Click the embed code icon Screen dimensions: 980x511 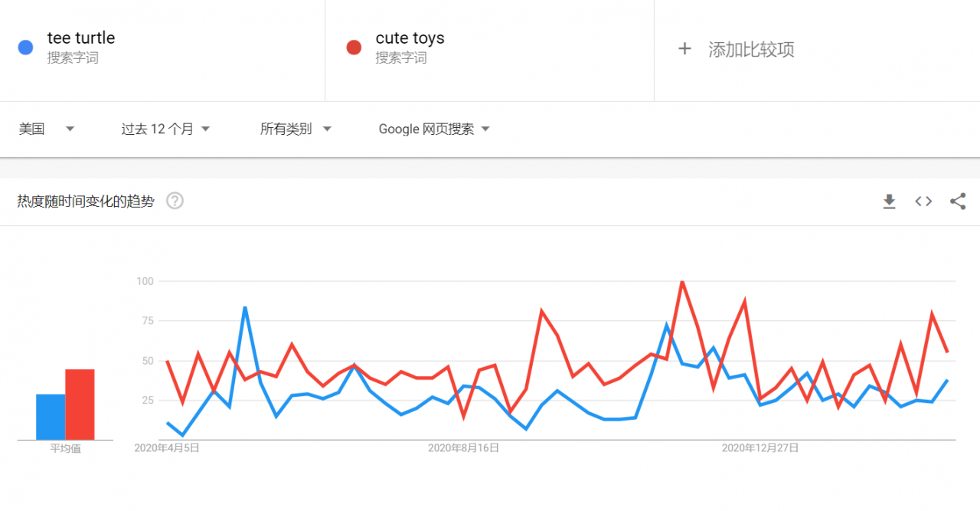(923, 201)
